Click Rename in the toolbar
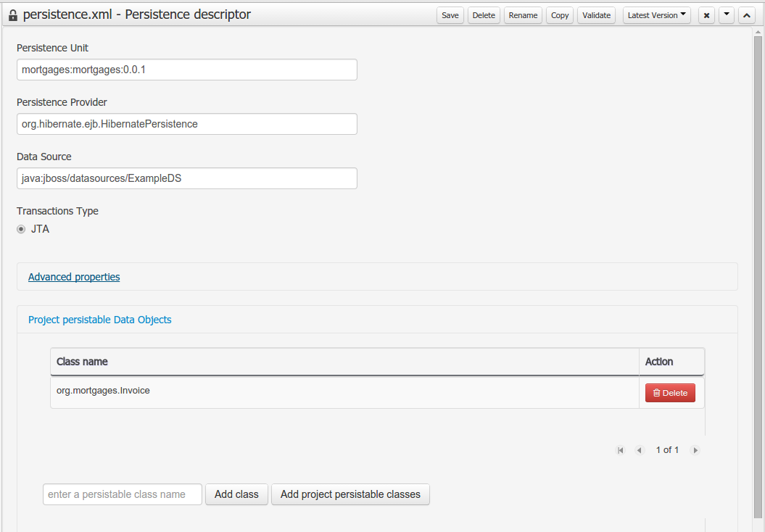This screenshot has width=765, height=532. [x=523, y=15]
